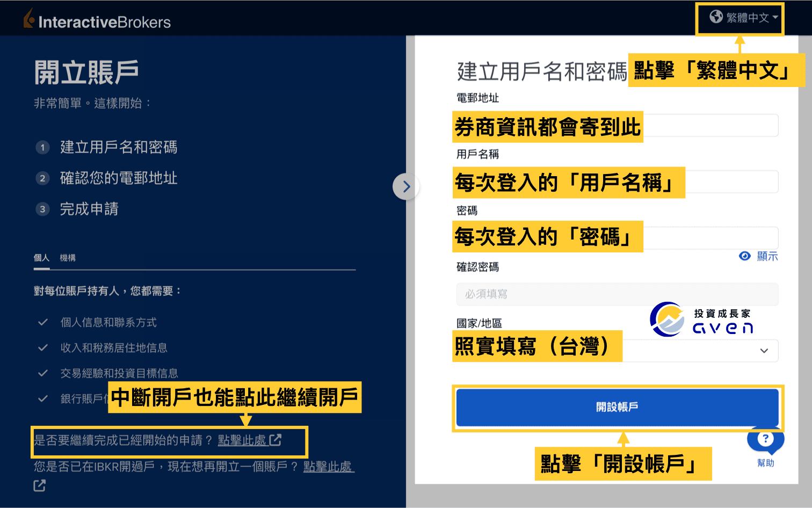This screenshot has width=812, height=508.
Task: Click the help question mark icon above 幫助
Action: pyautogui.click(x=765, y=439)
